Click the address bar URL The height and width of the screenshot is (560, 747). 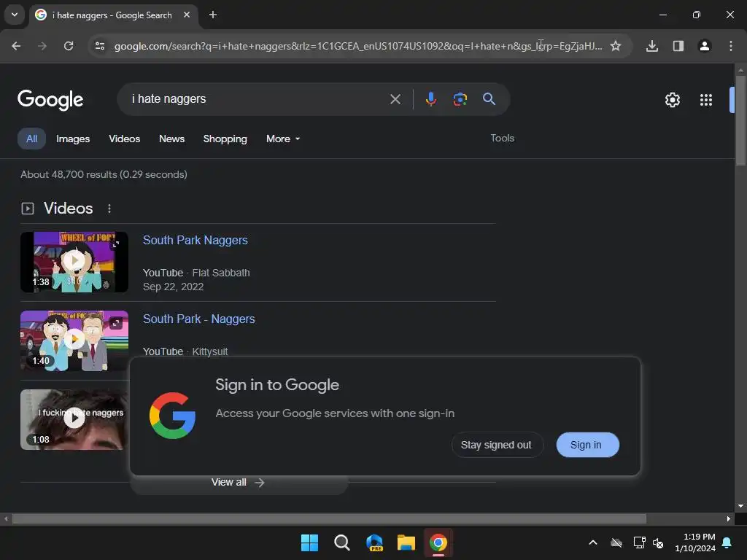coord(357,46)
